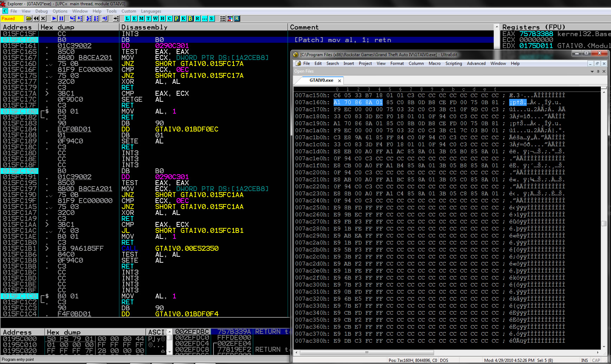
Task: Toggle the Open Files panel pin
Action: pyautogui.click(x=598, y=72)
